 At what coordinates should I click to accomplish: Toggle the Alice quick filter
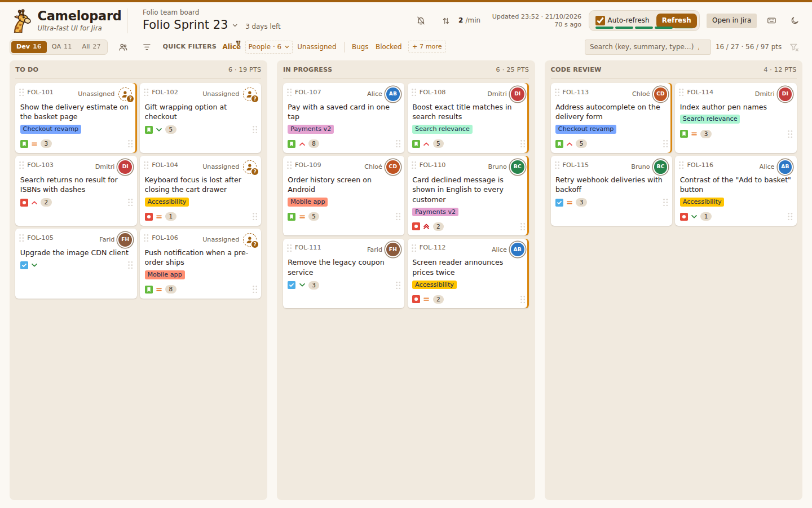231,47
